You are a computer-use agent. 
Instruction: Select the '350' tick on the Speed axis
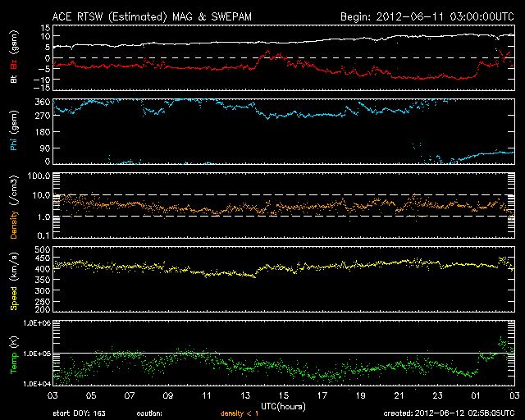pyautogui.click(x=42, y=280)
